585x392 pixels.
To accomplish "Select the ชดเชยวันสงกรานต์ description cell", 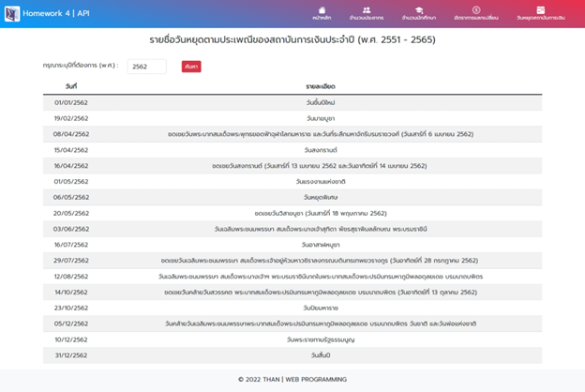I will pyautogui.click(x=320, y=166).
